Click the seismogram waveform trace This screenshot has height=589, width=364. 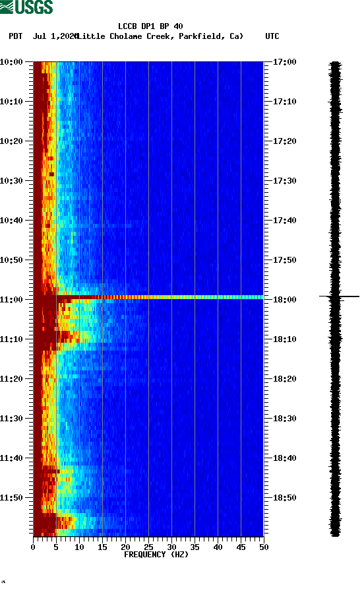(x=336, y=298)
